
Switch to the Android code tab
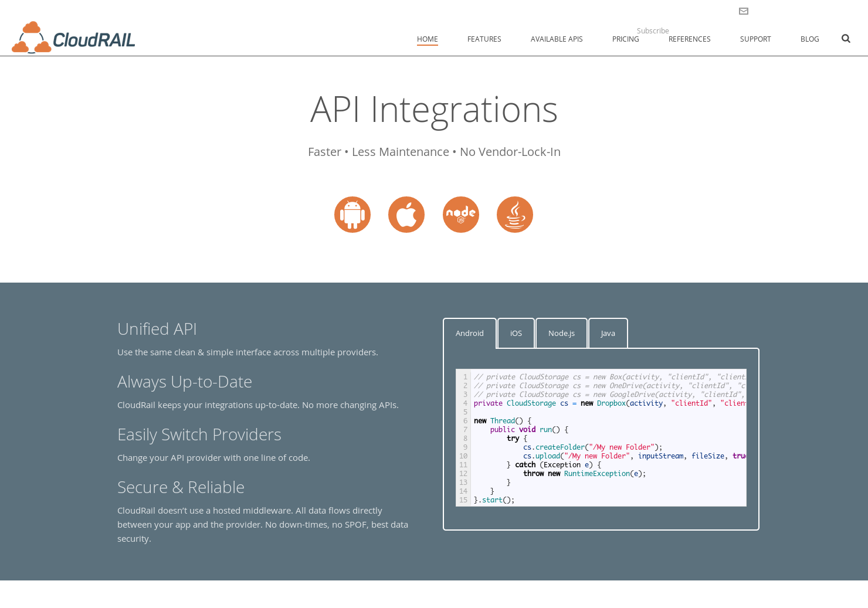click(x=470, y=333)
